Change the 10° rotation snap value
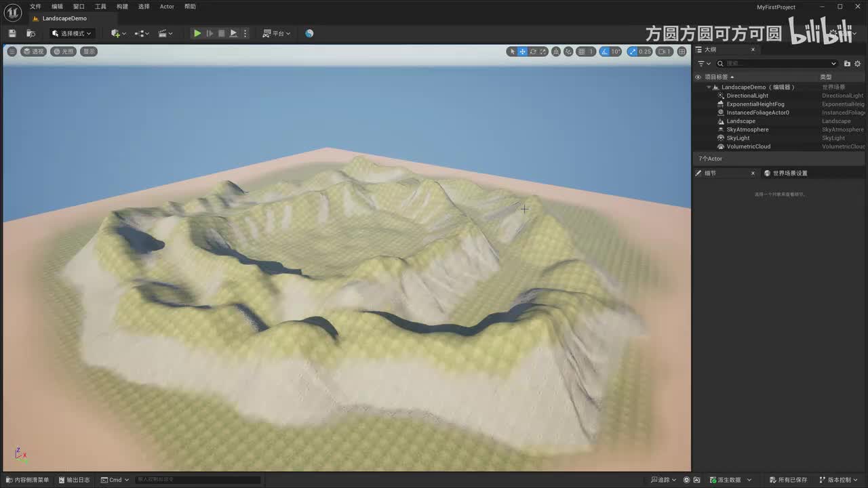This screenshot has width=868, height=488. point(616,52)
